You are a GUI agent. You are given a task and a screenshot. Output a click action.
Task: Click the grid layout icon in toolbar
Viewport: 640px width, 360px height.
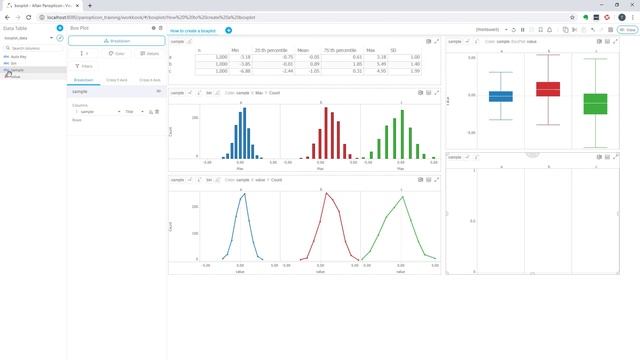coord(611,30)
